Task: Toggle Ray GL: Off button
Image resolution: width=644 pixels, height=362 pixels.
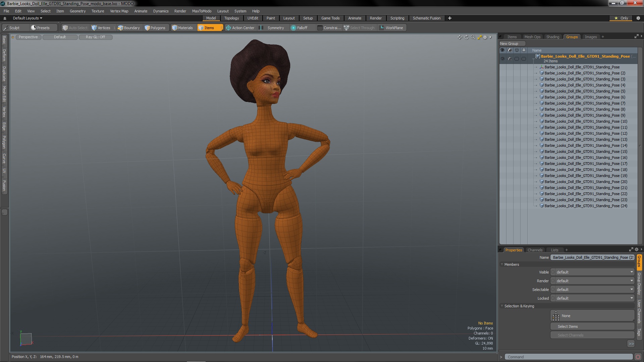Action: (95, 37)
